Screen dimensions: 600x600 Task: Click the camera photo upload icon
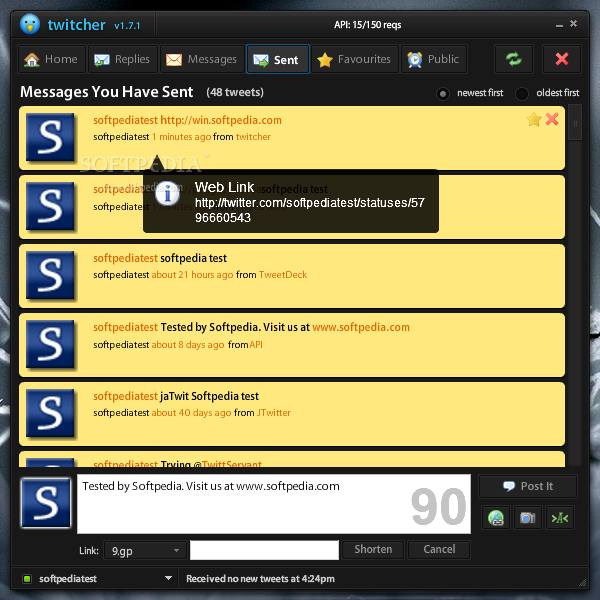click(x=528, y=518)
